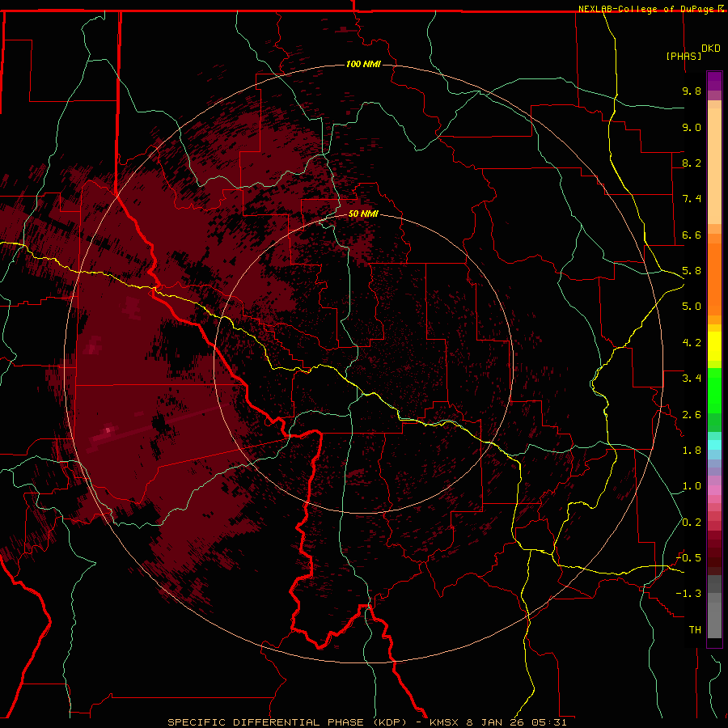728x728 pixels.
Task: Pick the pink color bar segment near 1.0
Action: click(x=714, y=490)
